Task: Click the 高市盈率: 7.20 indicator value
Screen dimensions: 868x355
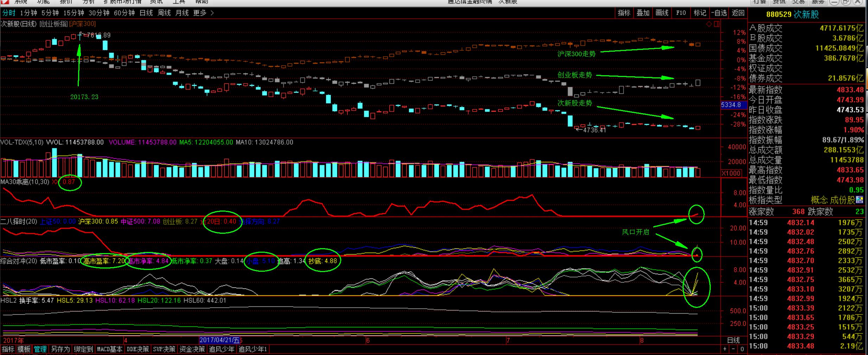Action: tap(104, 261)
